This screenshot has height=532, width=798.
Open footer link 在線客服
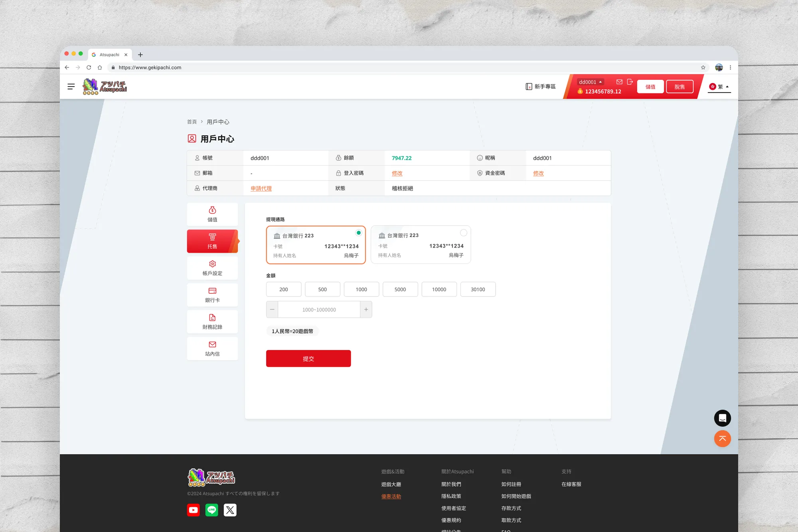(x=571, y=484)
